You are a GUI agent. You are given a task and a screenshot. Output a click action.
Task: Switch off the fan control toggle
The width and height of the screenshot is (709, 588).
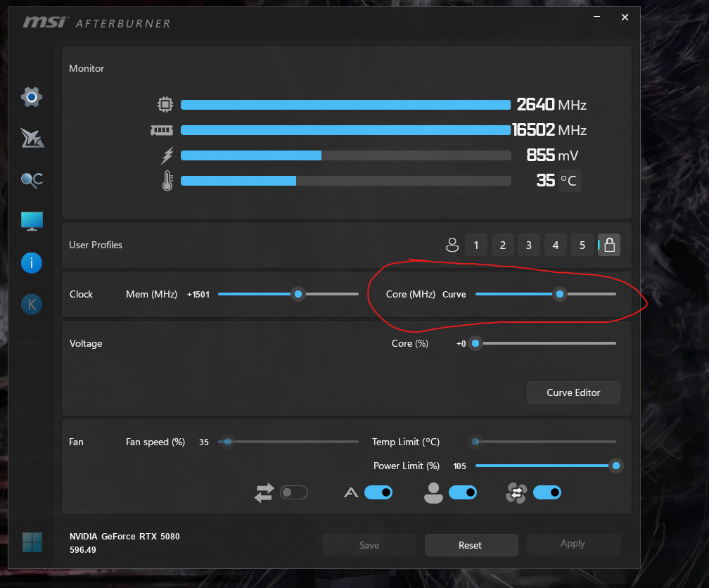(x=547, y=492)
